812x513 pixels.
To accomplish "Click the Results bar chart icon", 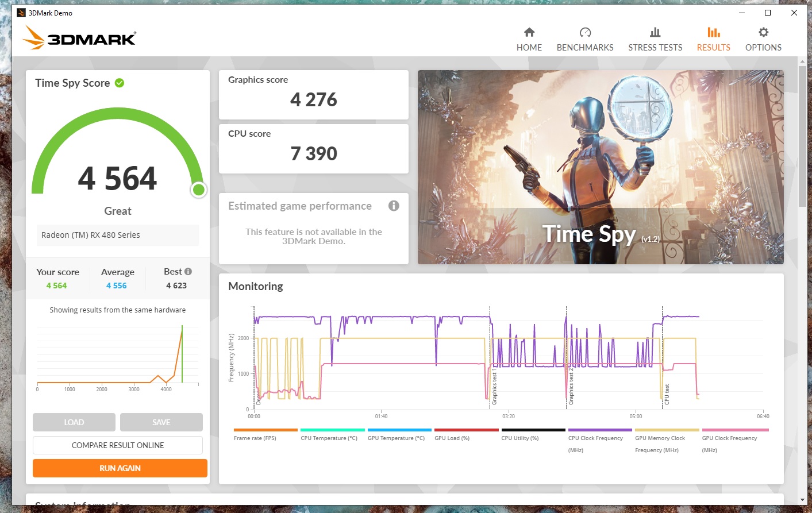I will tap(713, 32).
